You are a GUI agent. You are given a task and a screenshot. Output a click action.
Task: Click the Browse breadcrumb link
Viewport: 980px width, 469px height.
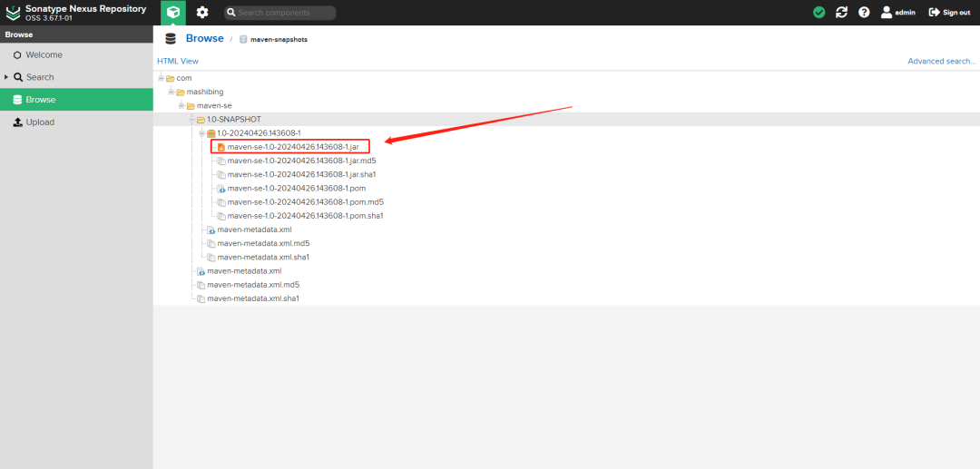pos(204,39)
